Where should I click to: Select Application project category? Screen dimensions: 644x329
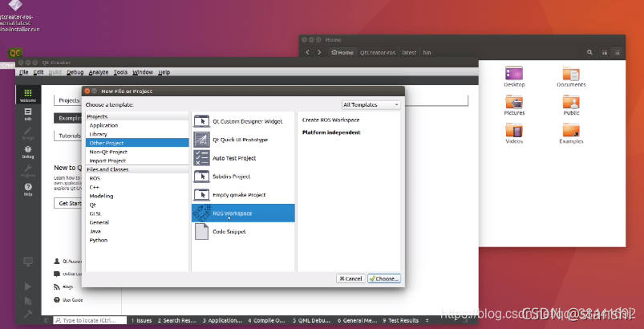[137, 125]
